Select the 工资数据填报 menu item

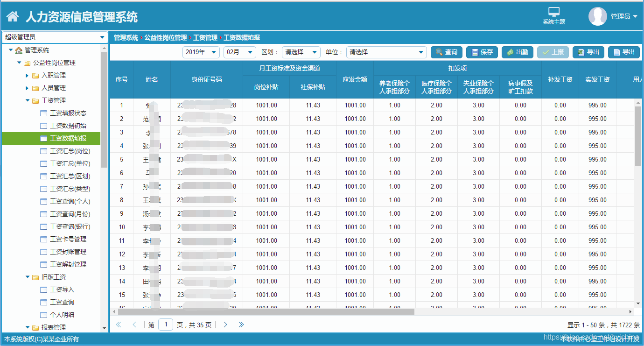[51, 138]
